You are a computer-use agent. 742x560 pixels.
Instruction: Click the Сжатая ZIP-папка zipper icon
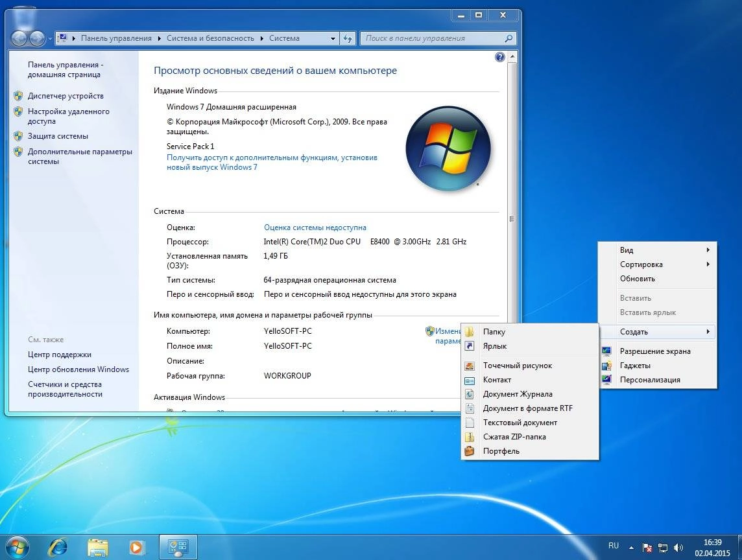pos(470,437)
